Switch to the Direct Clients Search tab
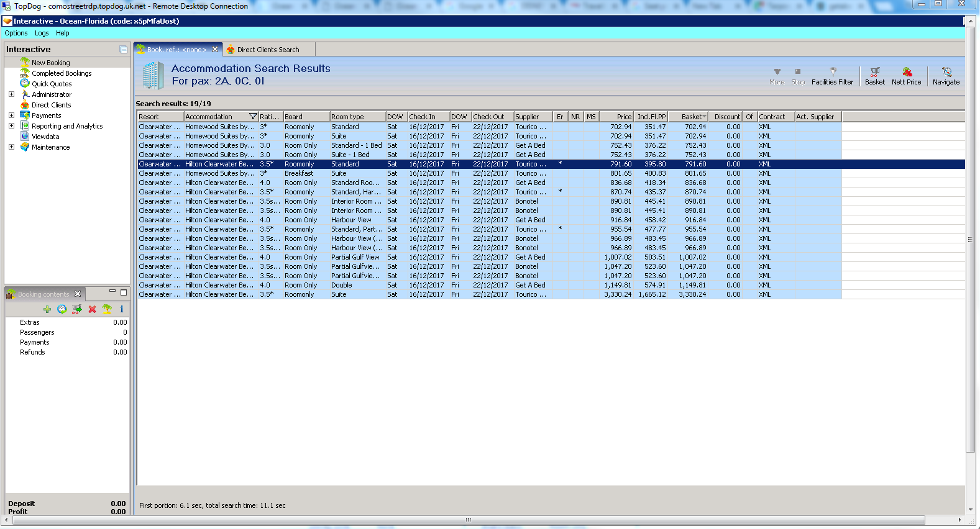The image size is (980, 529). tap(268, 50)
